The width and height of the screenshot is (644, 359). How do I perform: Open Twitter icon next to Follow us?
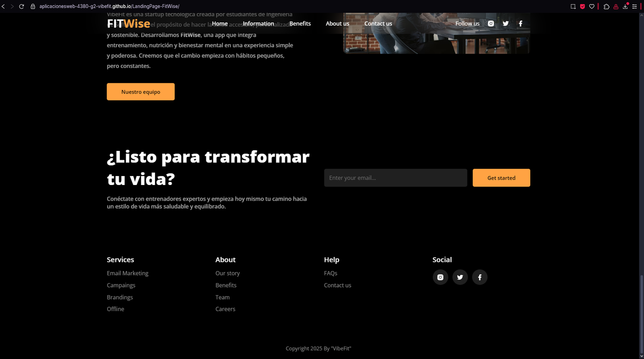click(506, 24)
